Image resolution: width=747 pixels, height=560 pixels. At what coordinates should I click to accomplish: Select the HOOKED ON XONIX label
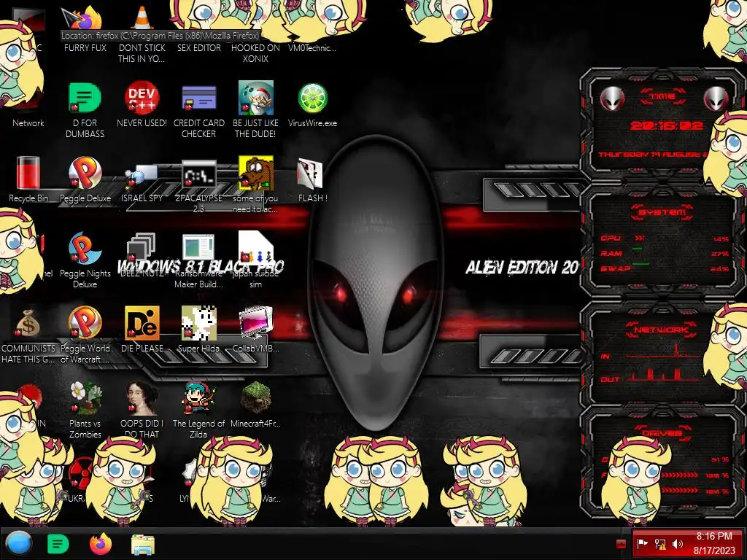255,53
